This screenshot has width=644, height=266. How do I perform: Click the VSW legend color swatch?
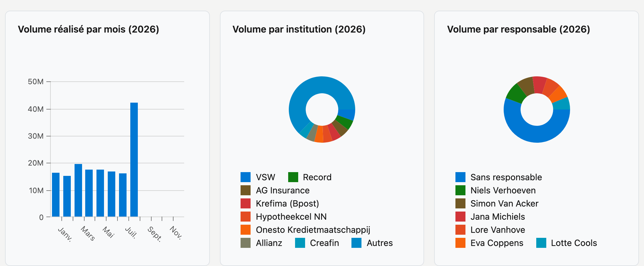(246, 177)
